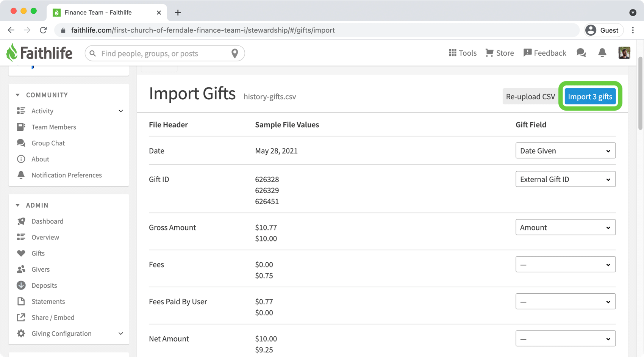Close the Finance Team browser tab

click(159, 13)
